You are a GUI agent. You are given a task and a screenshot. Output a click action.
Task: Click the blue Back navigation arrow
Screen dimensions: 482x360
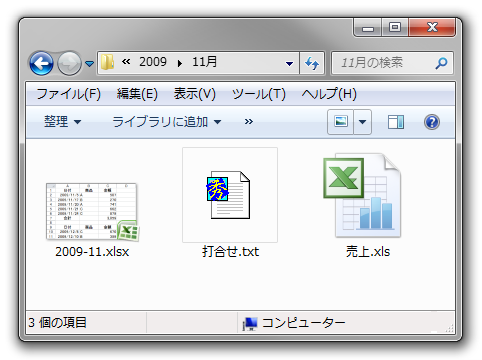[x=41, y=63]
